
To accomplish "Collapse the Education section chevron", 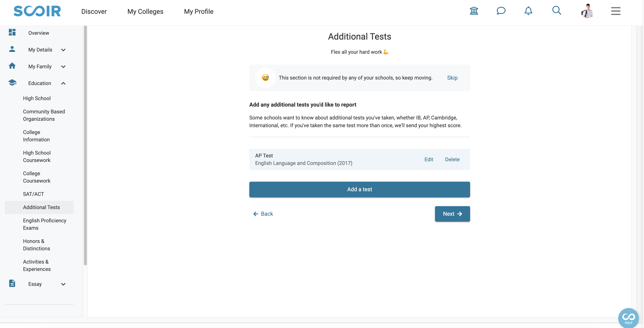I will (63, 83).
